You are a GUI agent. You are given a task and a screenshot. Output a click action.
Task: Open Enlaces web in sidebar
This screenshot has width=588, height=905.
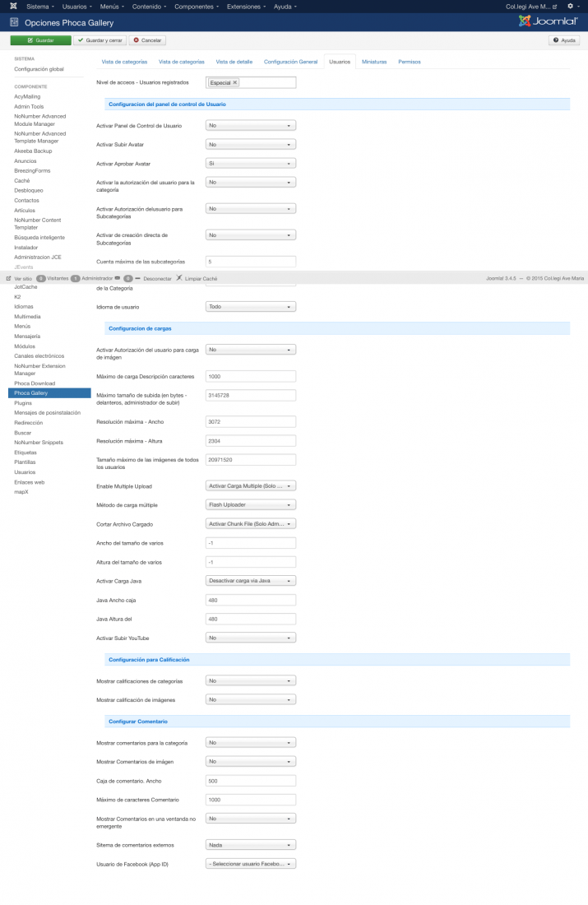click(29, 482)
